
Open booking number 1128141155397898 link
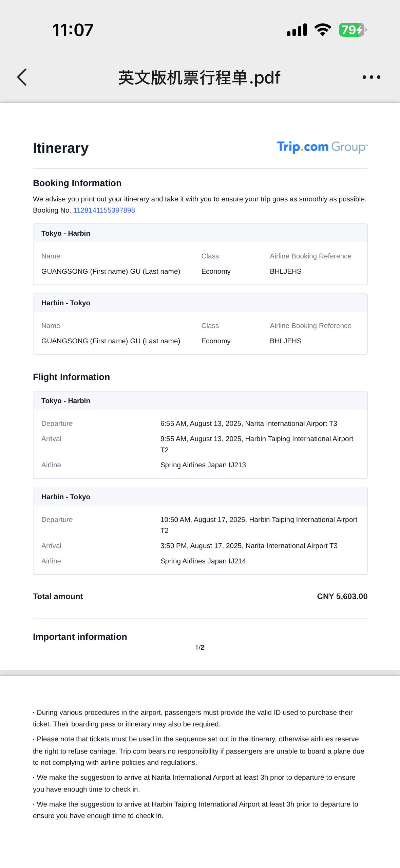[104, 210]
